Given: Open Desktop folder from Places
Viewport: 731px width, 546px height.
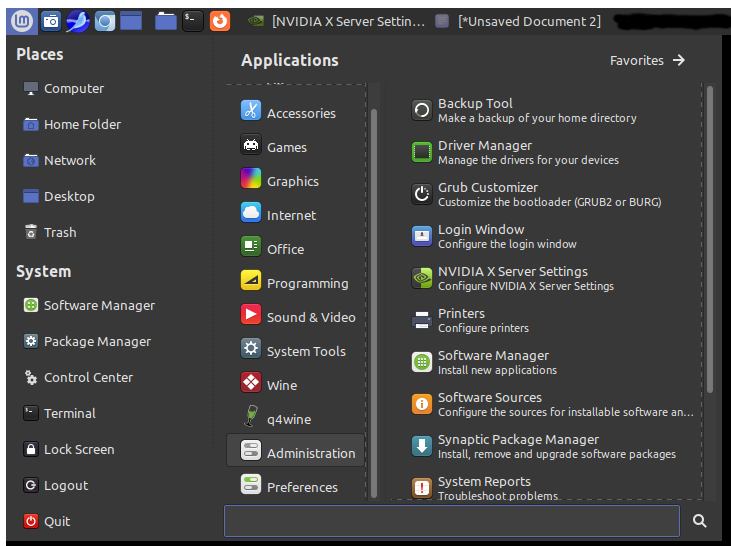Looking at the screenshot, I should tap(59, 196).
